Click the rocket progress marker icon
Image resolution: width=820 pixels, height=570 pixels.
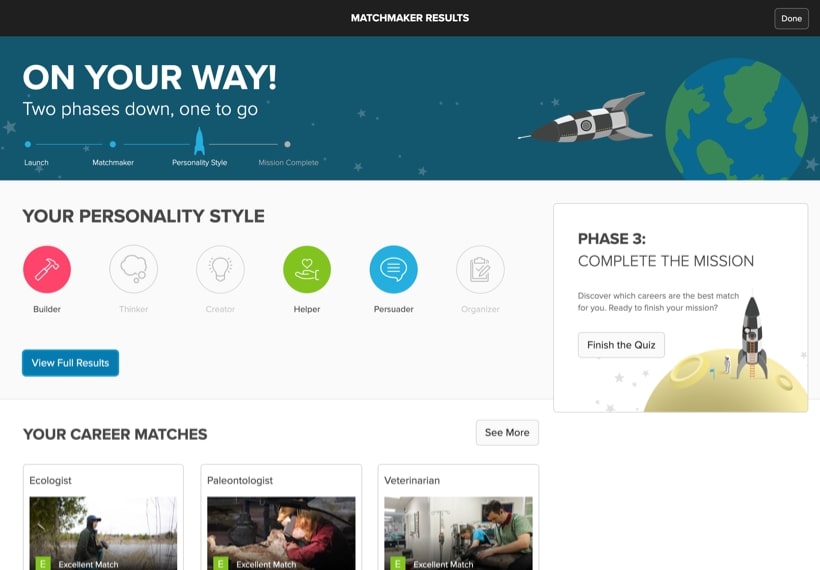[x=199, y=141]
